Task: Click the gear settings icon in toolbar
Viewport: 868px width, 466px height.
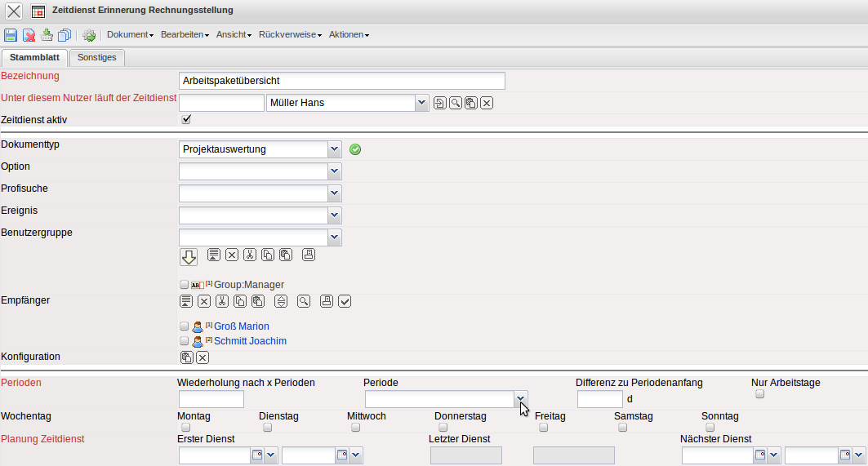Action: point(89,35)
